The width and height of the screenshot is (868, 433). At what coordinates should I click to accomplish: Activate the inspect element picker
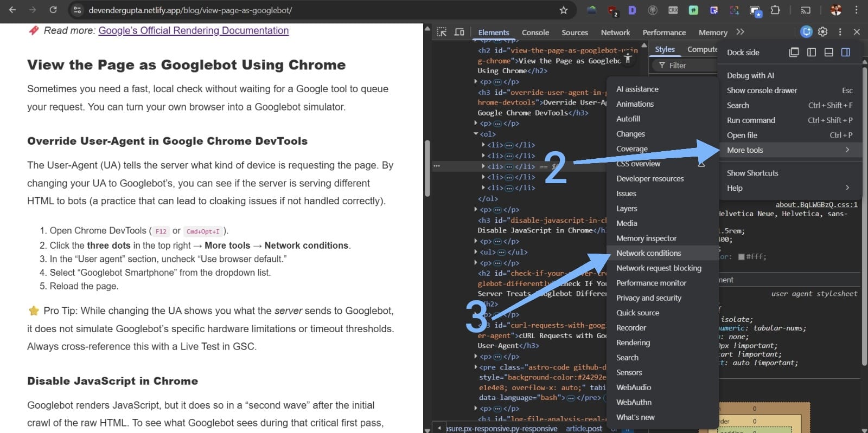coord(442,32)
